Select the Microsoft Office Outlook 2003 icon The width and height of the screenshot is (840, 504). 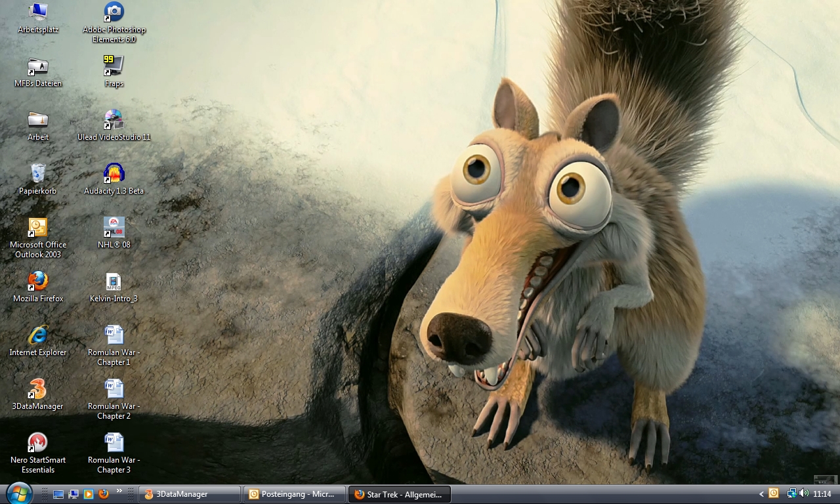click(38, 228)
